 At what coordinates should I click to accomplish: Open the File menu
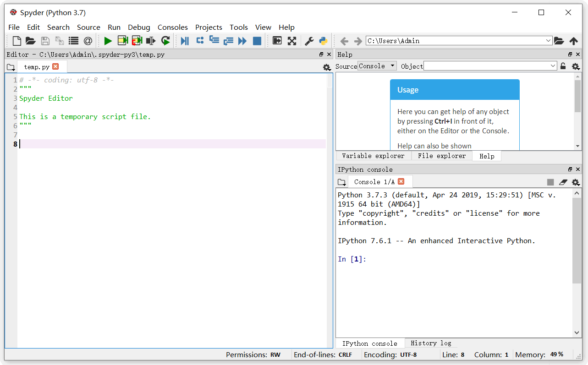point(14,27)
